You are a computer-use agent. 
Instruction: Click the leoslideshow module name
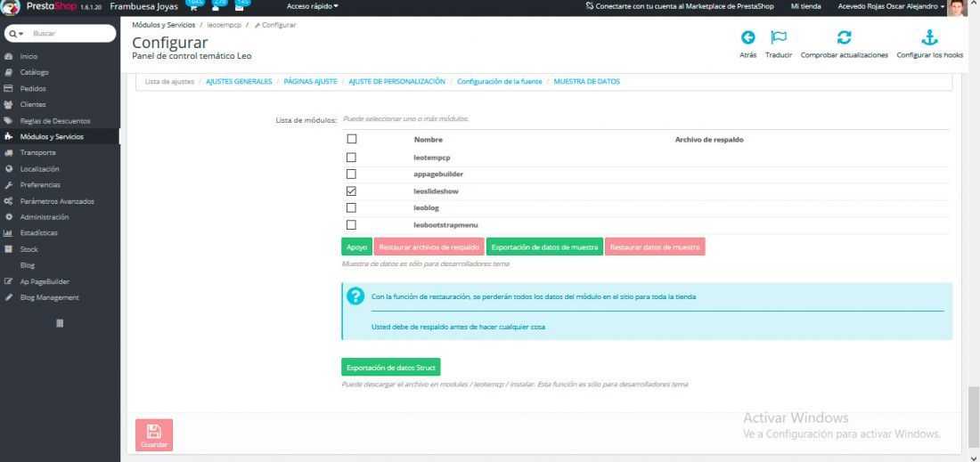point(437,191)
